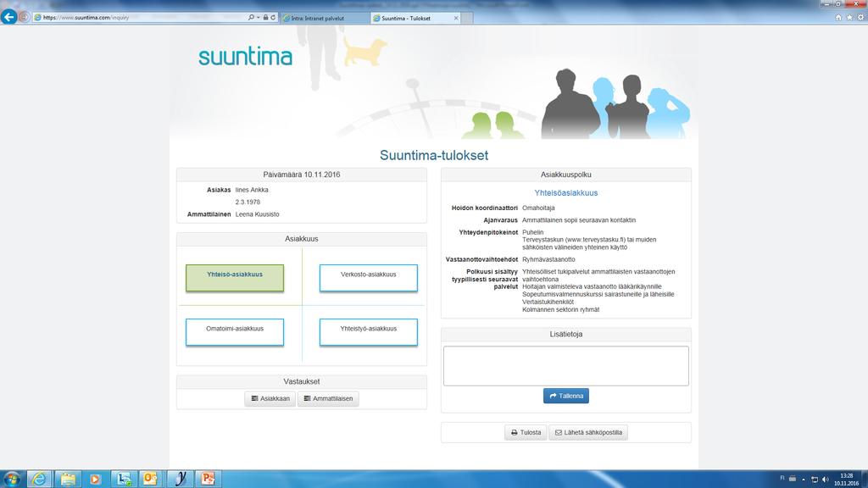The image size is (868, 488).
Task: Click the FI language indicator in tray
Action: pyautogui.click(x=782, y=478)
